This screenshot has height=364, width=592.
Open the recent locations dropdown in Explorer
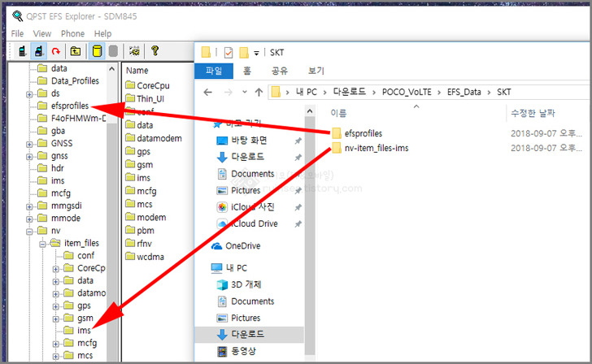245,92
